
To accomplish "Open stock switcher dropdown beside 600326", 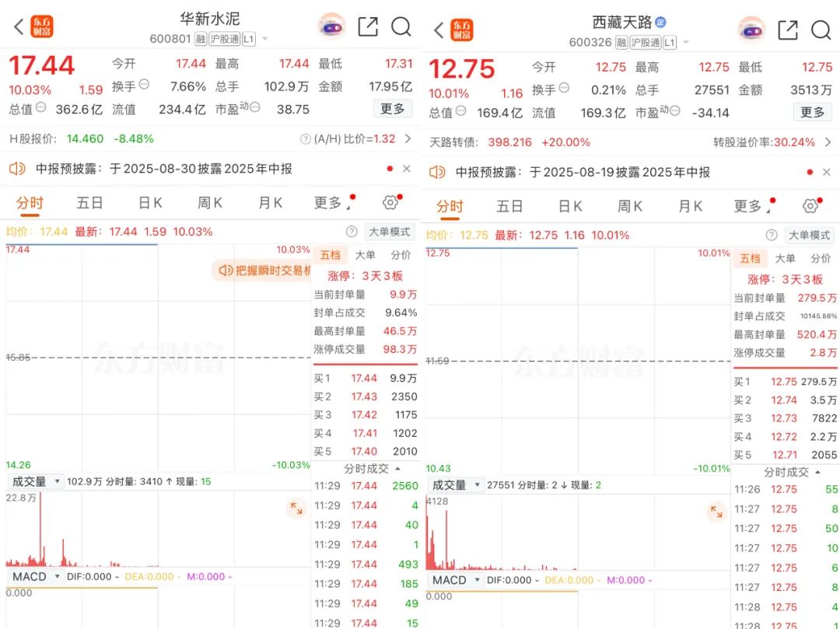I will pyautogui.click(x=686, y=42).
